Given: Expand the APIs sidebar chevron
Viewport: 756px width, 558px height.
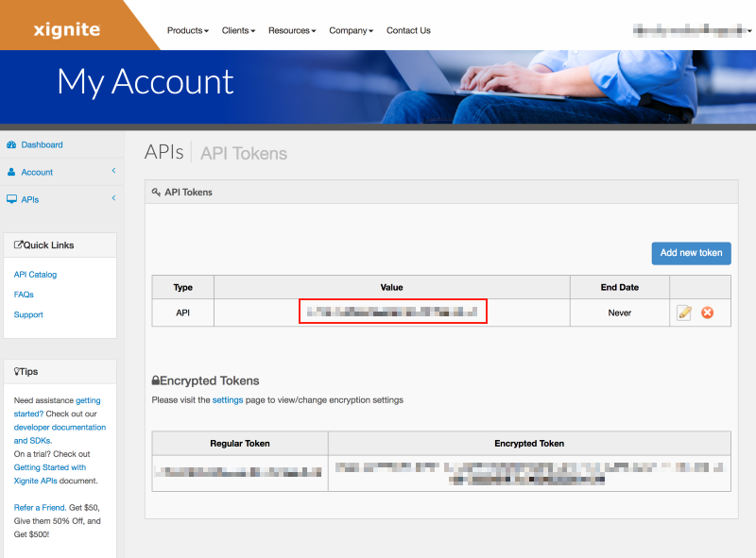Looking at the screenshot, I should [113, 198].
